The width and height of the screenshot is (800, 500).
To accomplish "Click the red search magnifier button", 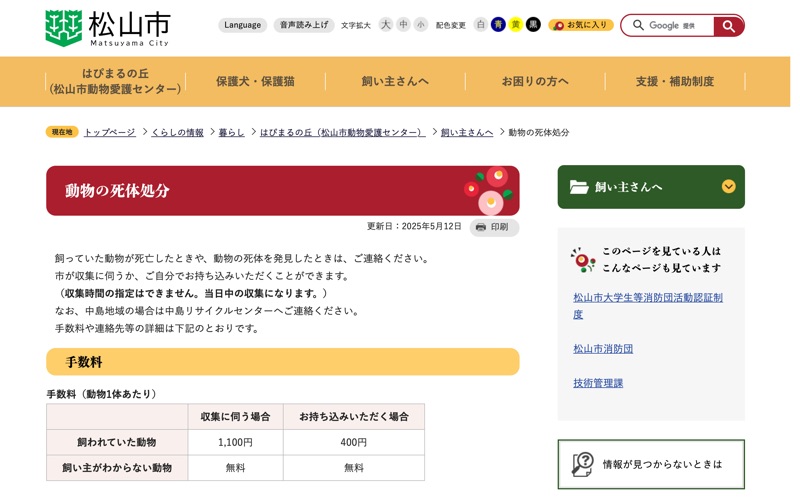I will tap(729, 26).
